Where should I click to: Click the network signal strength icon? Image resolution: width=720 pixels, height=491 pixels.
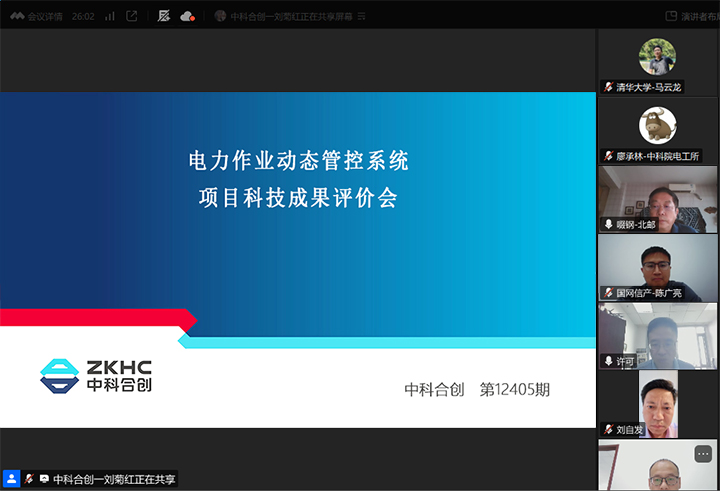point(110,17)
